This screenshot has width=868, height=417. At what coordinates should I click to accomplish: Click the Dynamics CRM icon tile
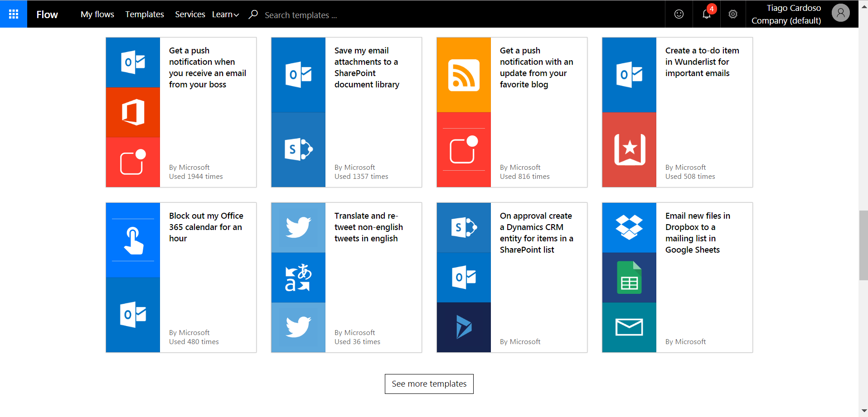click(464, 327)
